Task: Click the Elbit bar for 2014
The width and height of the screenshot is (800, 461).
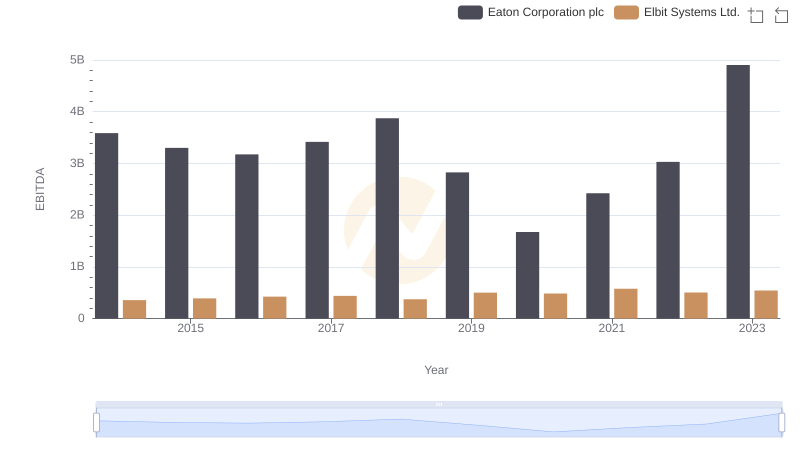Action: [135, 309]
